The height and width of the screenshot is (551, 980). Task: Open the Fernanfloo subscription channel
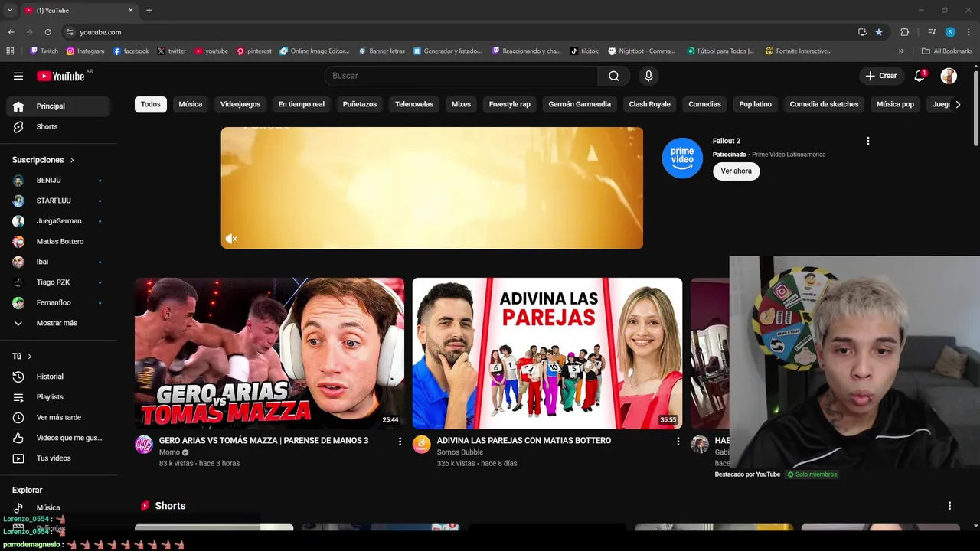[x=58, y=303]
